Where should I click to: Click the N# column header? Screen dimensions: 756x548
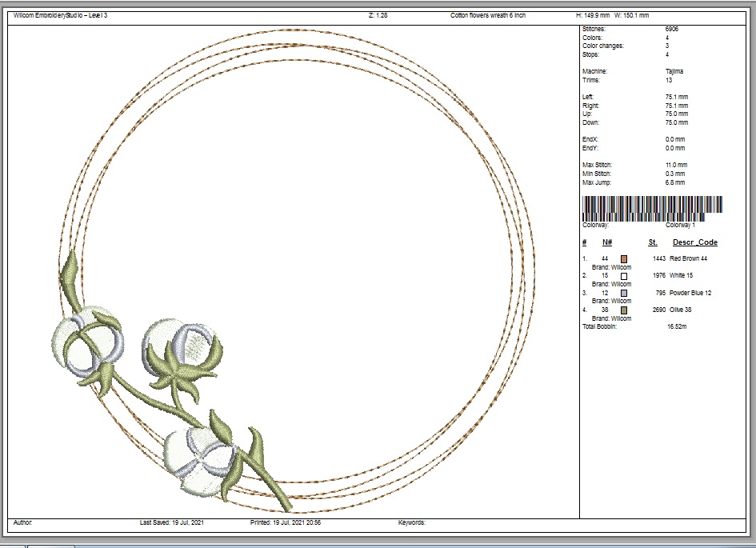coord(606,242)
